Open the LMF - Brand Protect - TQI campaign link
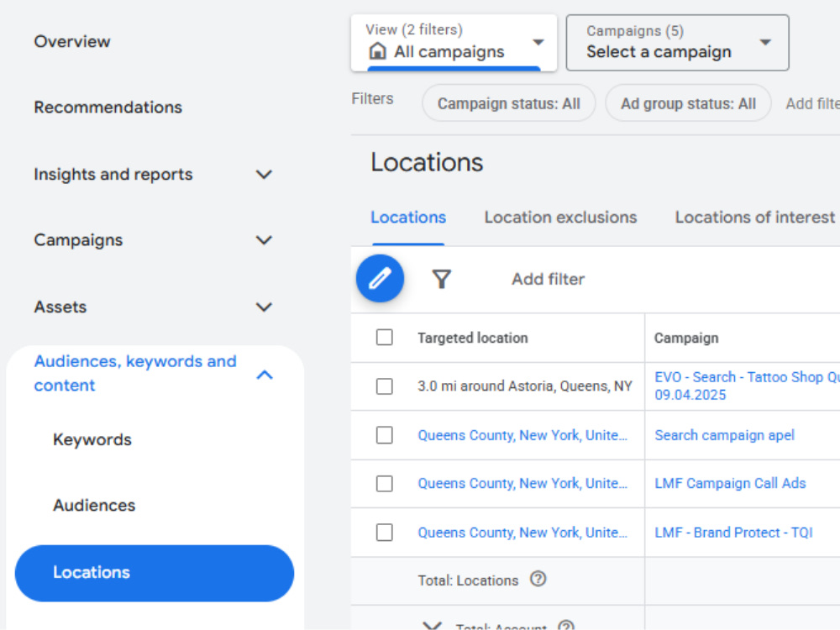Screen dimensions: 840x630 tap(733, 533)
